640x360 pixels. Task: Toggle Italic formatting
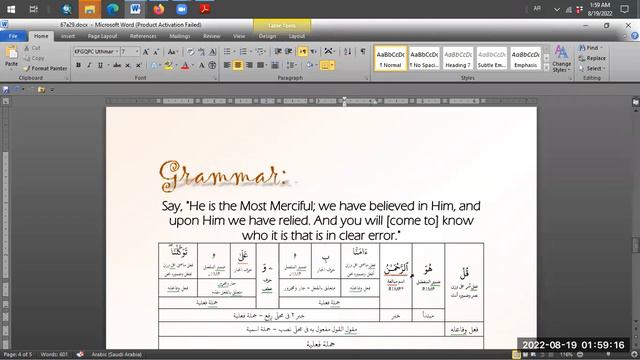(89, 65)
